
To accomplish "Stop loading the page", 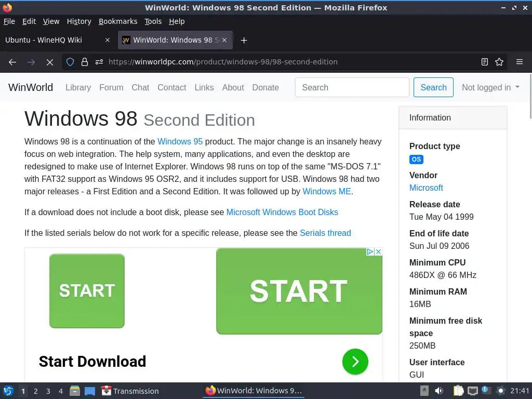I will (50, 62).
